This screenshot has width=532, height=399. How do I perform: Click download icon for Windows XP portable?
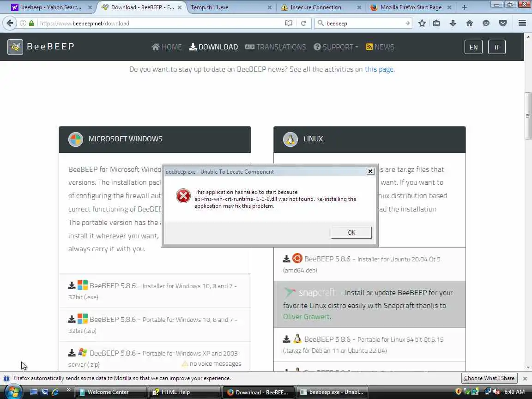pos(72,353)
